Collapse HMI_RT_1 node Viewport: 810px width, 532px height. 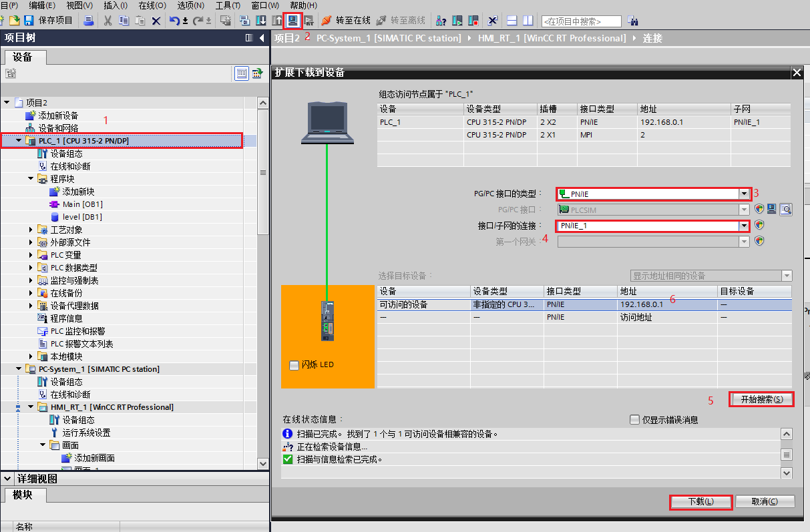[x=31, y=407]
